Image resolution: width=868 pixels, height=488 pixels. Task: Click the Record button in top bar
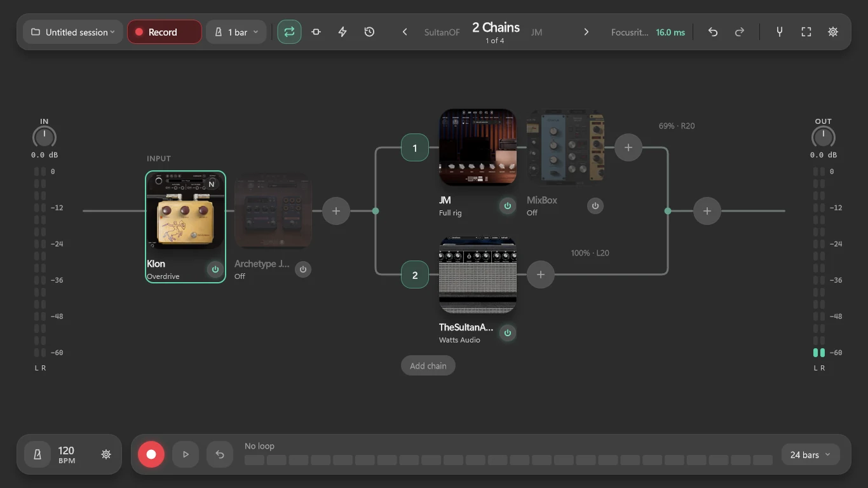click(x=165, y=32)
